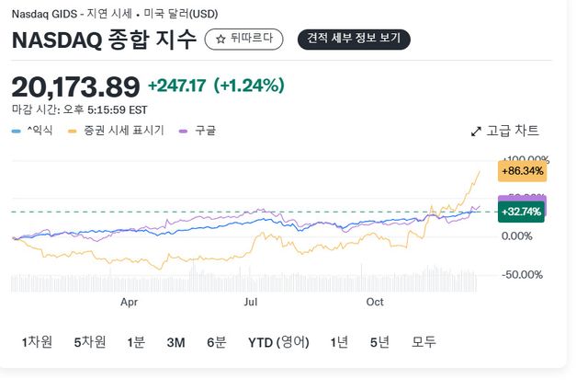Select the 5차원 time range

tap(90, 342)
